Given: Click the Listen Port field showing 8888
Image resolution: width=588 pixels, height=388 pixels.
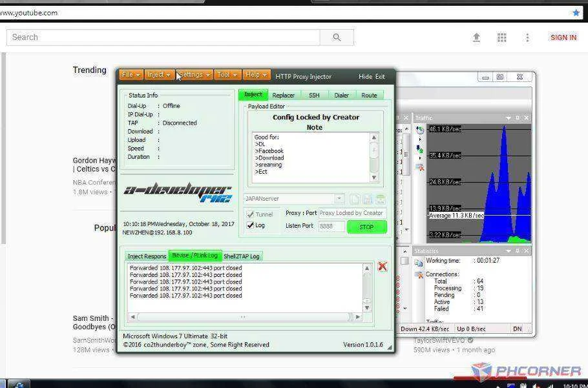Looking at the screenshot, I should click(331, 226).
